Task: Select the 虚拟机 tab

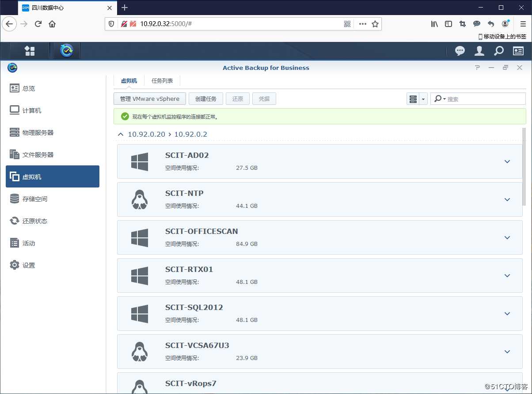Action: pos(129,81)
